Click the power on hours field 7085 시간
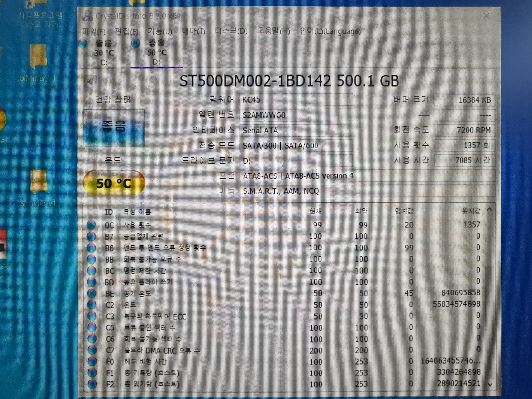Viewport: 532px width, 399px height. point(465,160)
